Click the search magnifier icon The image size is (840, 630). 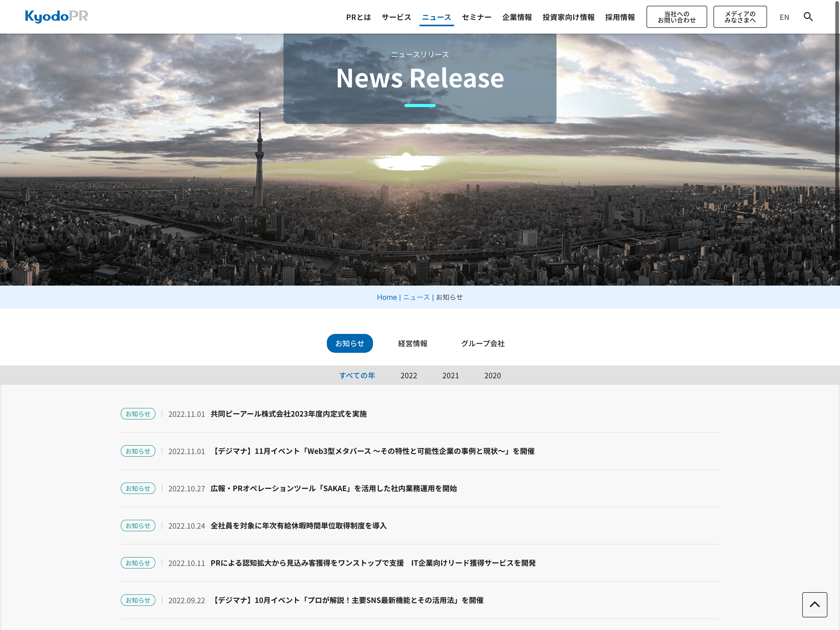(x=808, y=17)
